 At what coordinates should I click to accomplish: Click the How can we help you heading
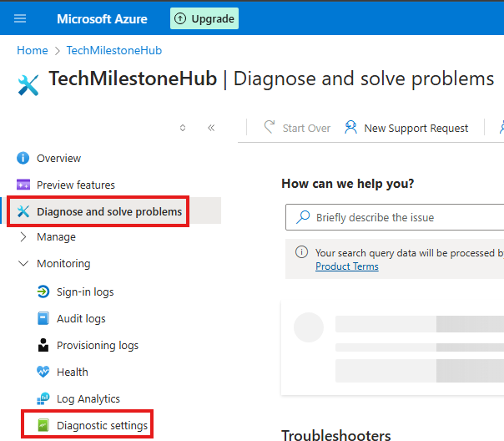point(348,184)
